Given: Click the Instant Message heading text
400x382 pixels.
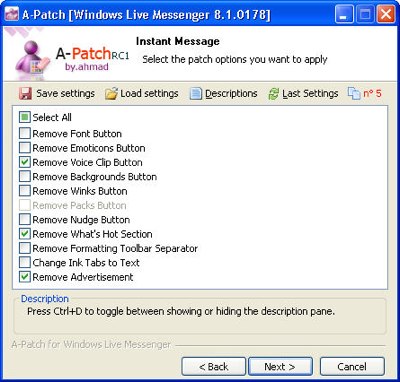Looking at the screenshot, I should pos(178,42).
